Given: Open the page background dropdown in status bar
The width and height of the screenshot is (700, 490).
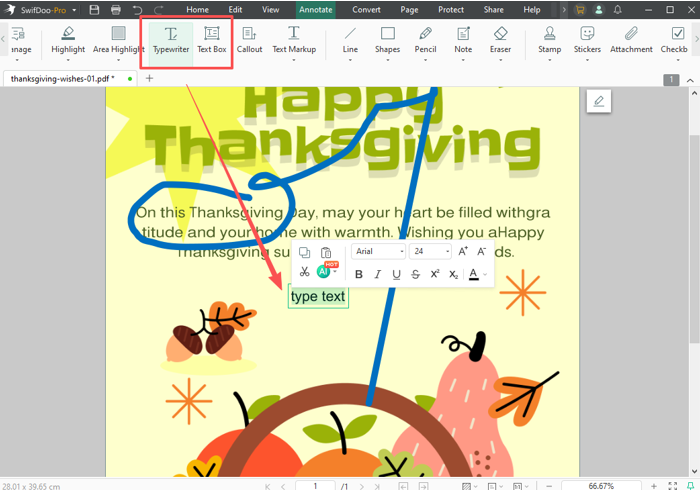Looking at the screenshot, I should pyautogui.click(x=469, y=486).
